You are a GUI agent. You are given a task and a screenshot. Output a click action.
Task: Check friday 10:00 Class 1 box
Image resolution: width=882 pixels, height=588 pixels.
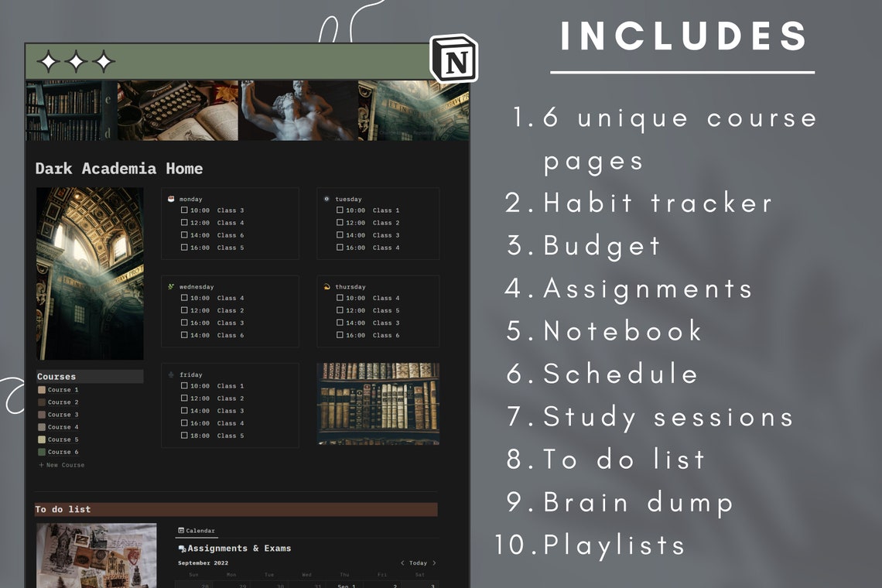184,385
